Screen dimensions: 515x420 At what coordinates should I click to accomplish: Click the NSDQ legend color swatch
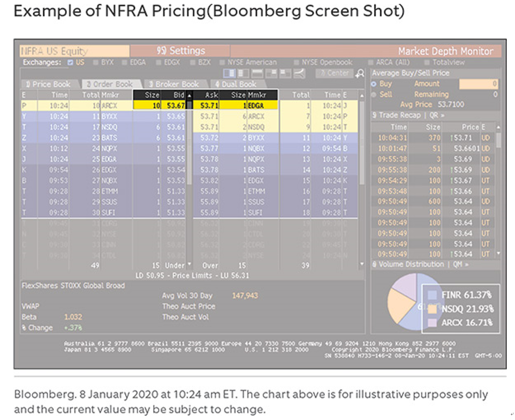pyautogui.click(x=432, y=309)
